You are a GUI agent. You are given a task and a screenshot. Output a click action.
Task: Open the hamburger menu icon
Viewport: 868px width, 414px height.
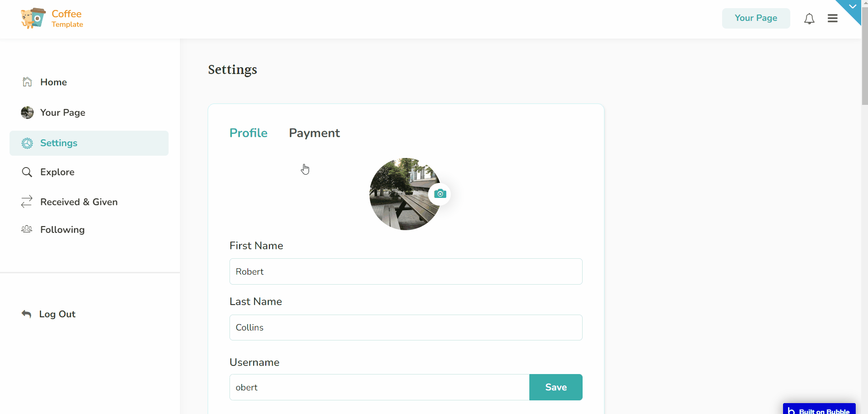point(833,19)
